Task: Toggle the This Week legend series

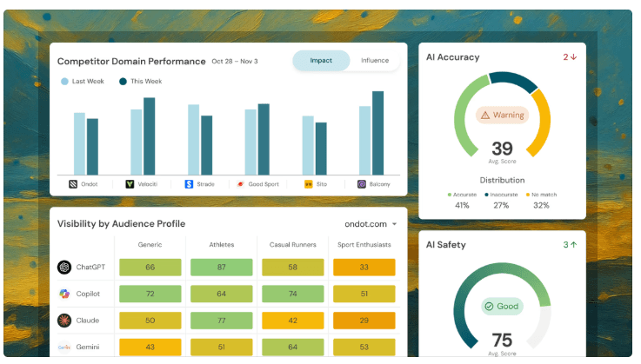Action: (141, 82)
